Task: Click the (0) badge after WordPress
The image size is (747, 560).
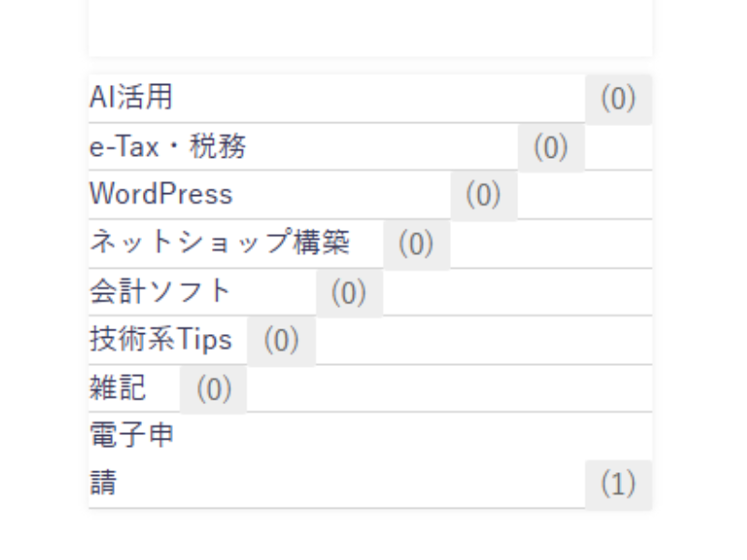Action: tap(484, 196)
